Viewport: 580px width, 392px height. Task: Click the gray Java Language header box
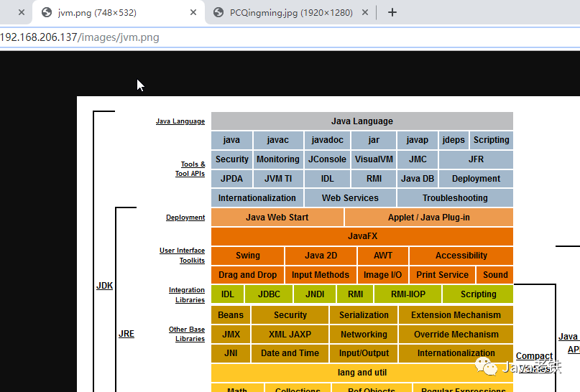coord(362,121)
